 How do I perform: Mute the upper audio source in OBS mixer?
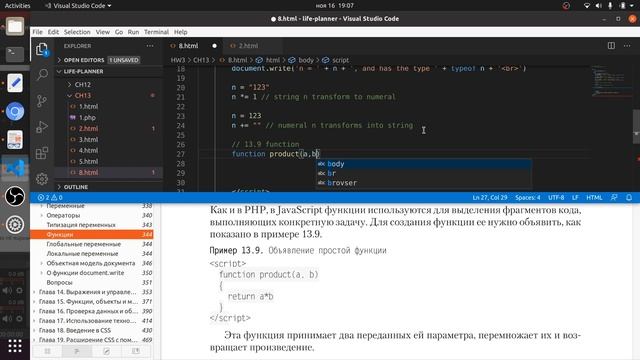[7, 290]
